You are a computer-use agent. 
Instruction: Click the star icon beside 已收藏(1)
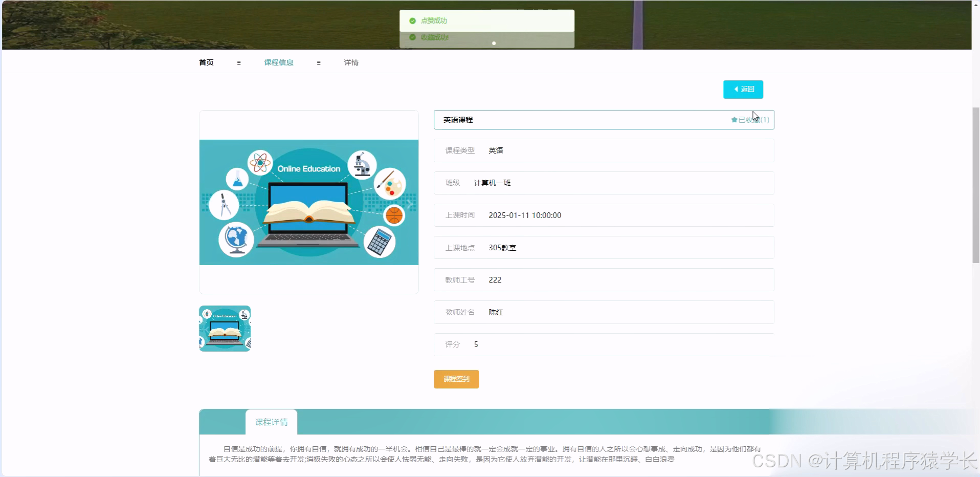point(733,119)
